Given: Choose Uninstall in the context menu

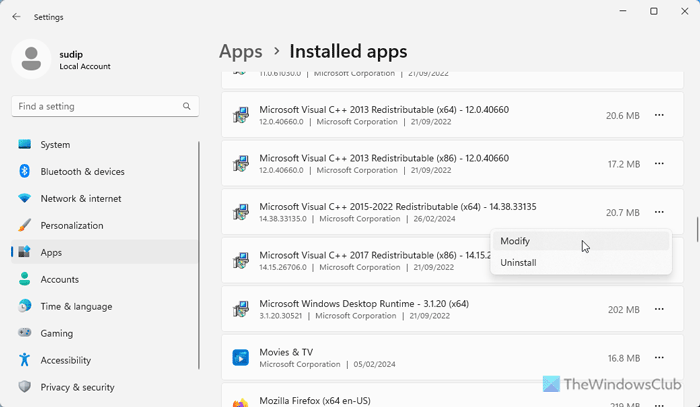Looking at the screenshot, I should 581,263.
